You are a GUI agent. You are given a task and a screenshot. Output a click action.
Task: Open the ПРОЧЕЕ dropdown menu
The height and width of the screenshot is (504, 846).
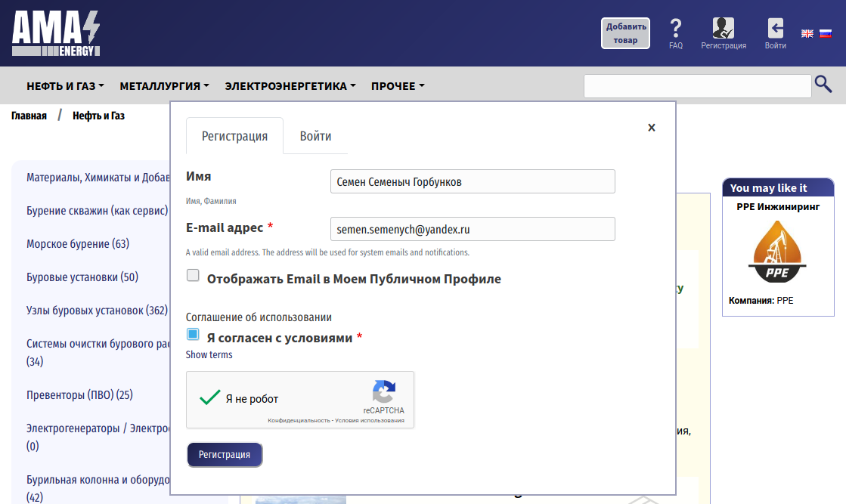point(398,86)
